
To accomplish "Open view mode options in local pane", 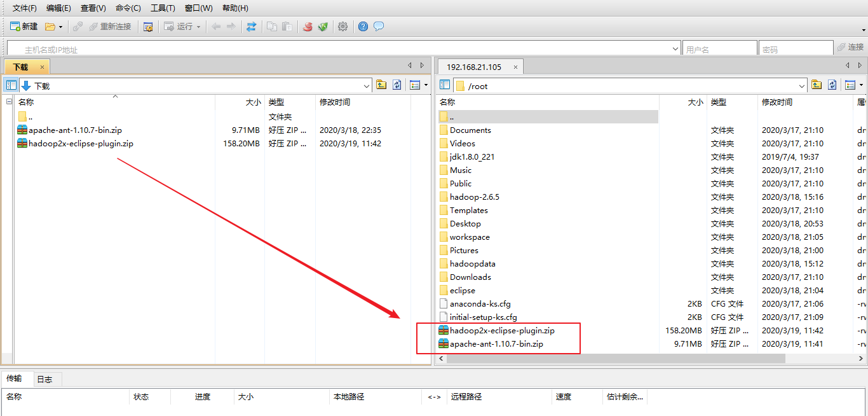I will (418, 85).
